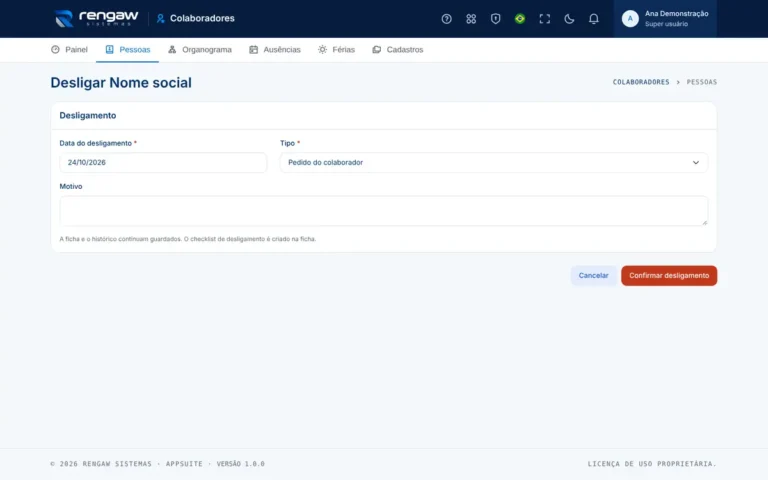The width and height of the screenshot is (768, 480).
Task: Click the Super usuário role label
Action: [x=666, y=24]
